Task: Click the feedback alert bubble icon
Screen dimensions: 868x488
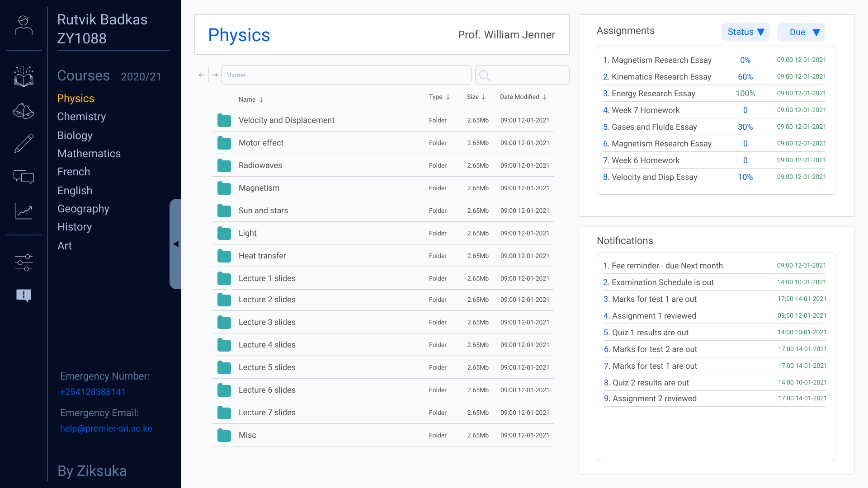Action: (24, 296)
